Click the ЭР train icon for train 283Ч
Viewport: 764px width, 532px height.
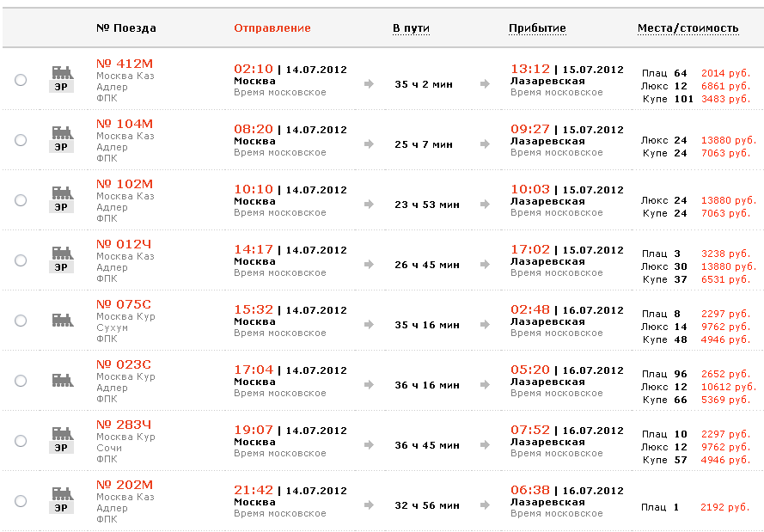click(62, 440)
